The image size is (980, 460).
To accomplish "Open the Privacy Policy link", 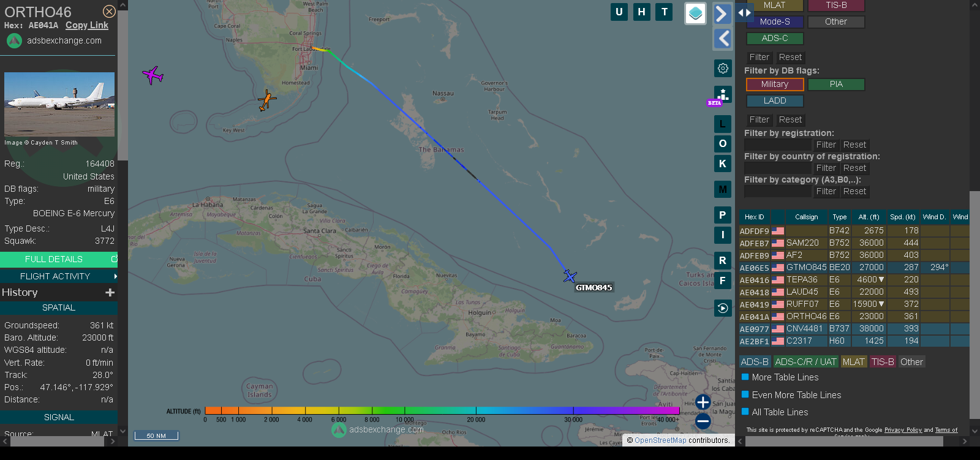I will [x=903, y=430].
